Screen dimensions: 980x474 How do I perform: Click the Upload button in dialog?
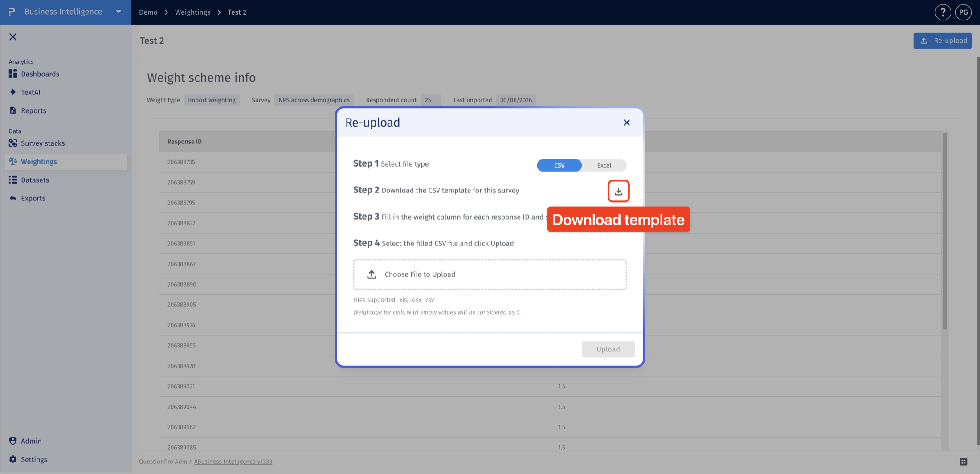pos(608,349)
